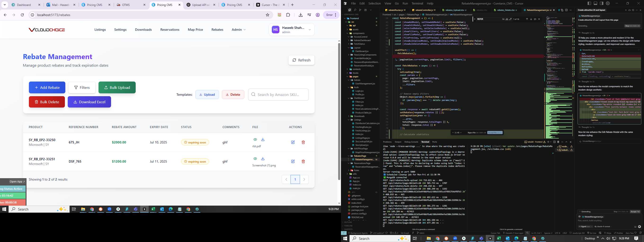The width and height of the screenshot is (644, 242).
Task: Click the Add Rebate button
Action: click(47, 88)
